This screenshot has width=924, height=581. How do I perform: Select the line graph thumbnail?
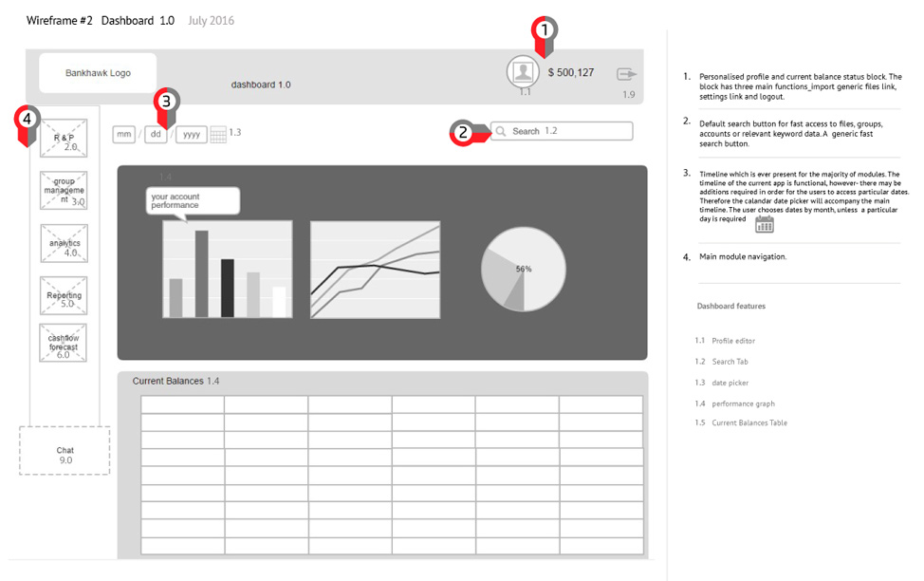click(376, 271)
